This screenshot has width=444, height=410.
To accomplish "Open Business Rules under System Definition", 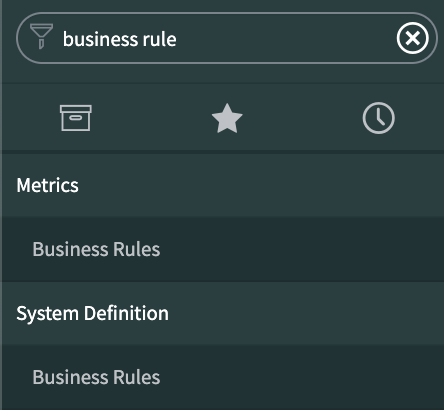I will [223, 377].
